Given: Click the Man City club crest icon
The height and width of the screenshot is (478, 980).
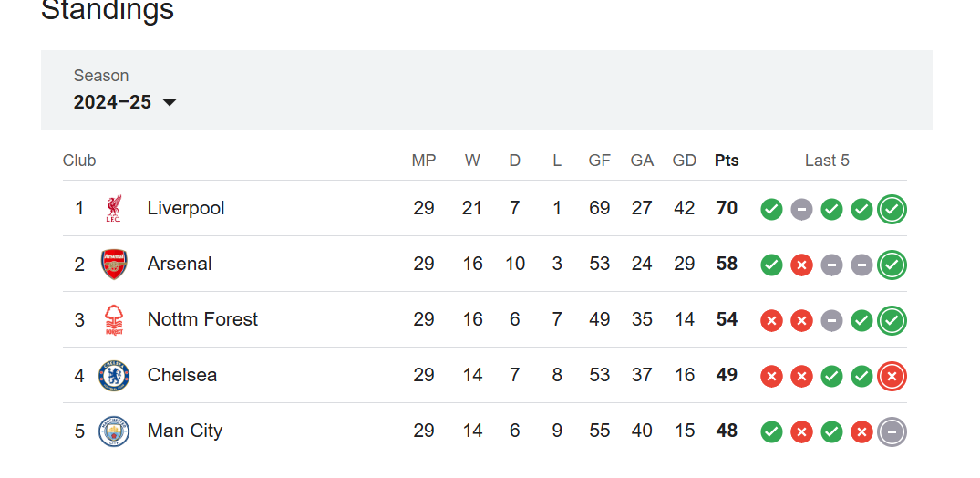Looking at the screenshot, I should (x=114, y=431).
